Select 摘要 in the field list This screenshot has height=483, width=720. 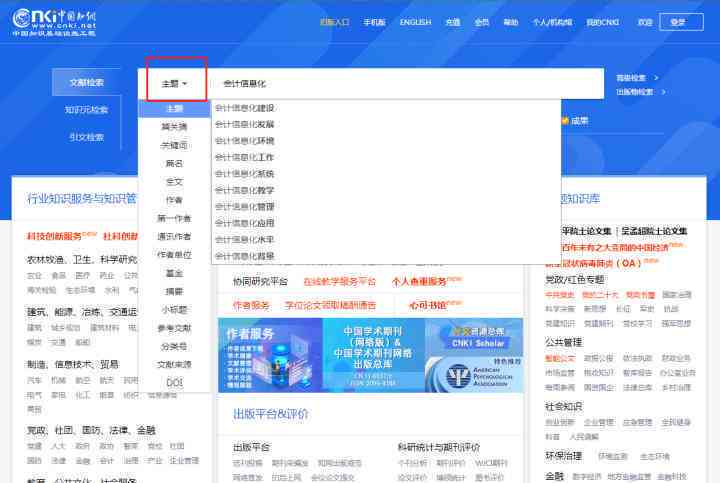click(x=174, y=292)
